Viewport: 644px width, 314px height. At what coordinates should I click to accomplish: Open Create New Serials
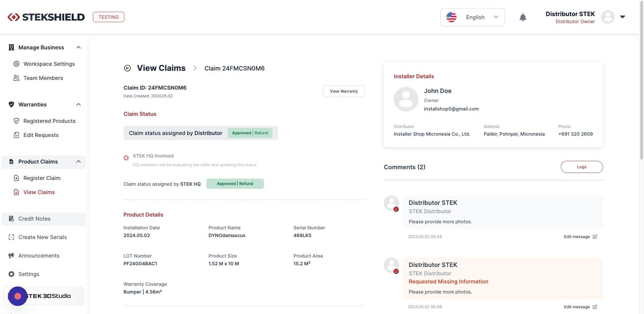click(x=43, y=237)
